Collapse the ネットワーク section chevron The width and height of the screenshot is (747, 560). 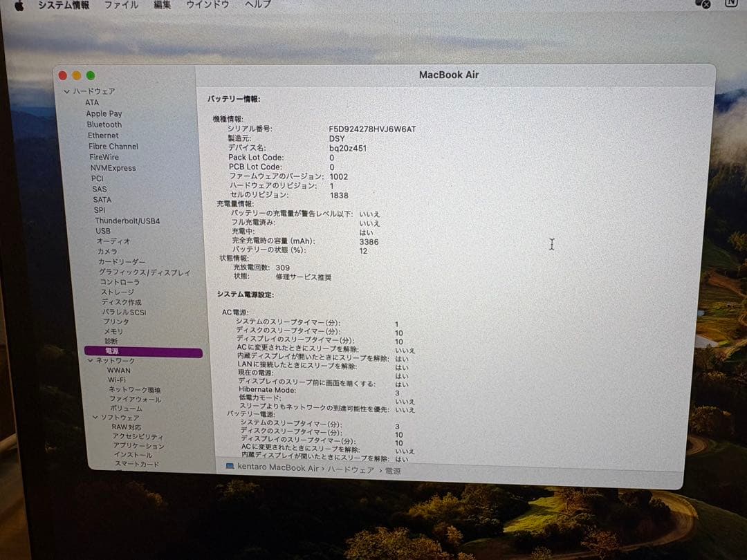tap(90, 360)
